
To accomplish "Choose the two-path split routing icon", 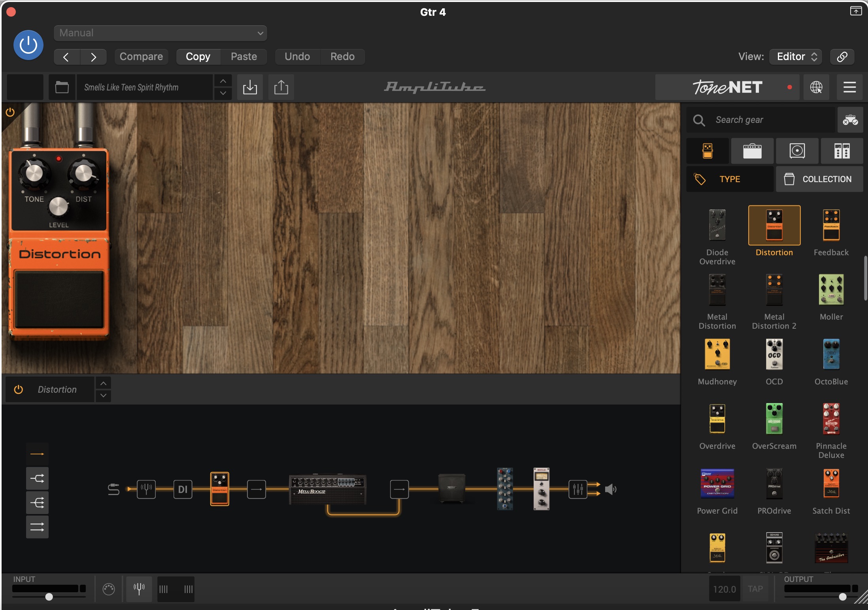I will coord(37,478).
